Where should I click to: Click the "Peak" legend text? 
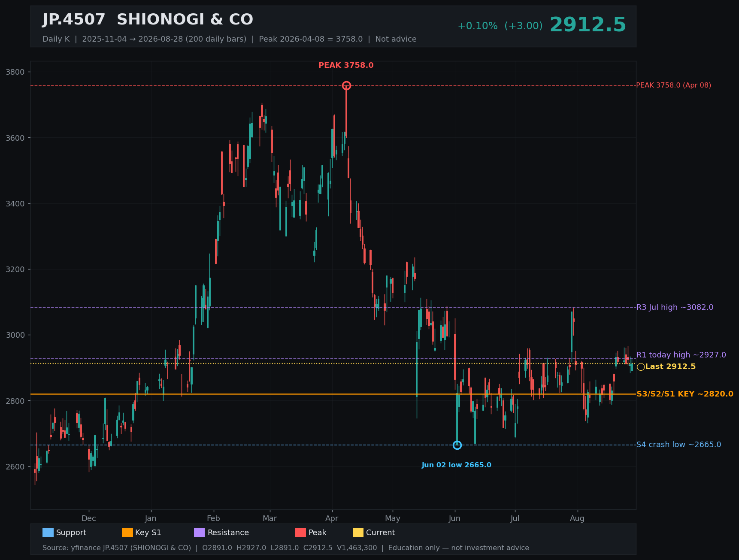(x=318, y=533)
